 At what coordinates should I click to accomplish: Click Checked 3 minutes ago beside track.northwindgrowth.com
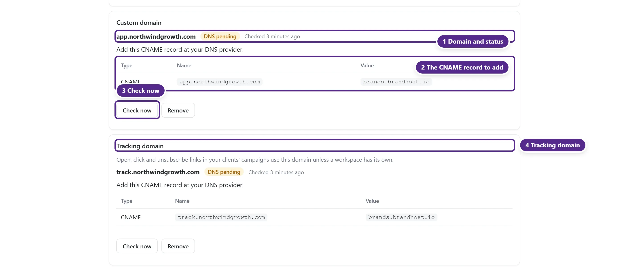[x=276, y=172]
